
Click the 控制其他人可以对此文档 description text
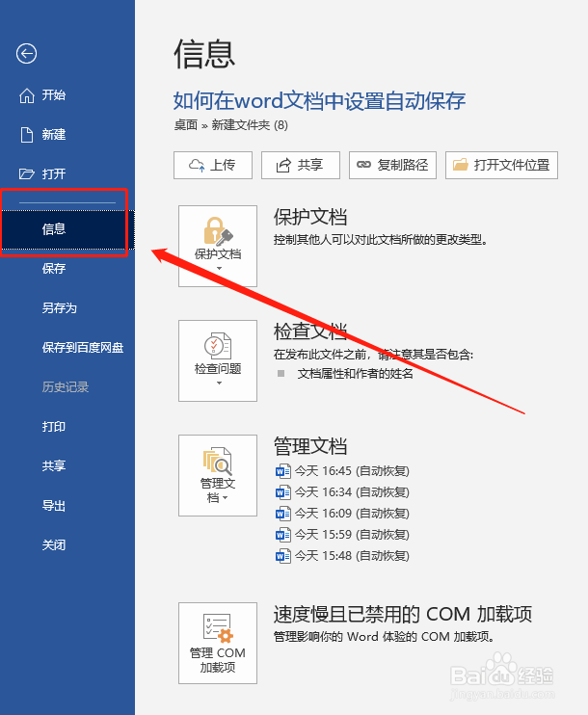coord(381,240)
